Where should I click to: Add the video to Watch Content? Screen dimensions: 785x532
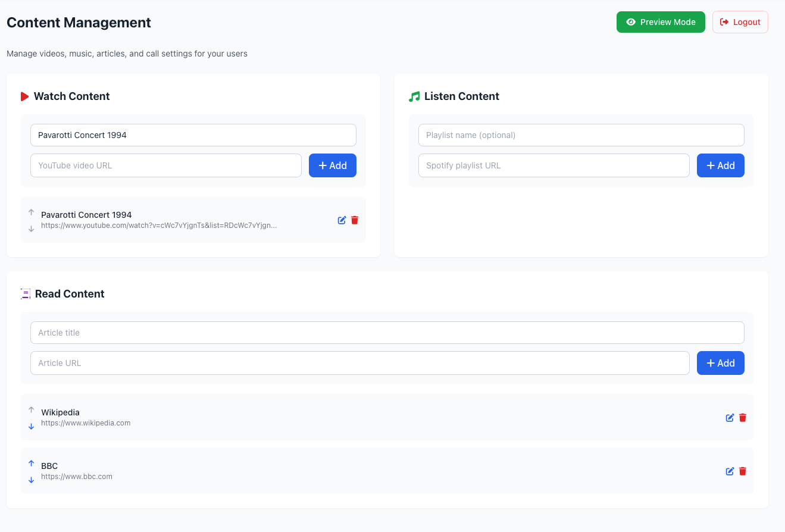click(332, 165)
